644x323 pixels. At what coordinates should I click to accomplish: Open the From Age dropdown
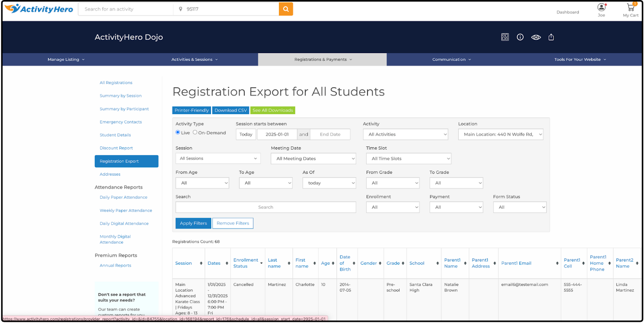point(202,183)
